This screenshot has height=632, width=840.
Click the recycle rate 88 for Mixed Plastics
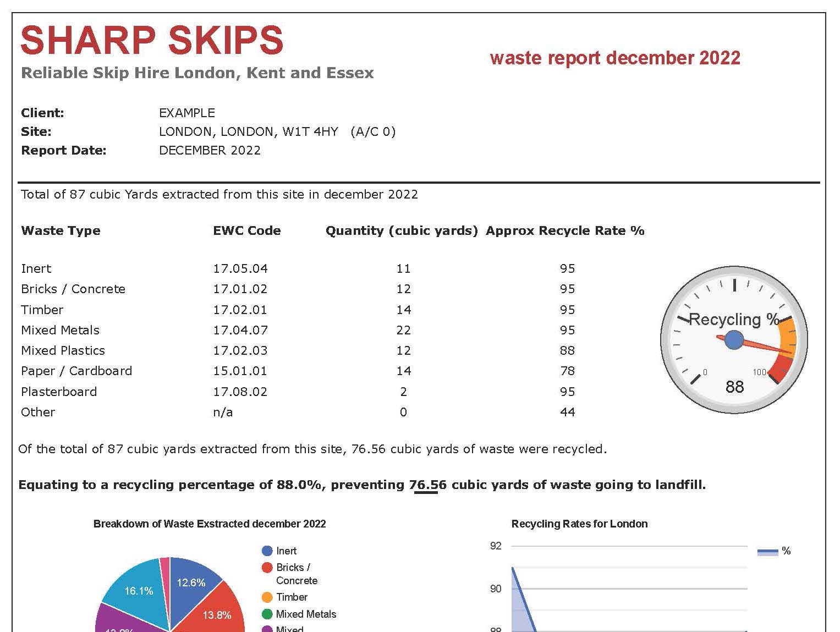567,350
